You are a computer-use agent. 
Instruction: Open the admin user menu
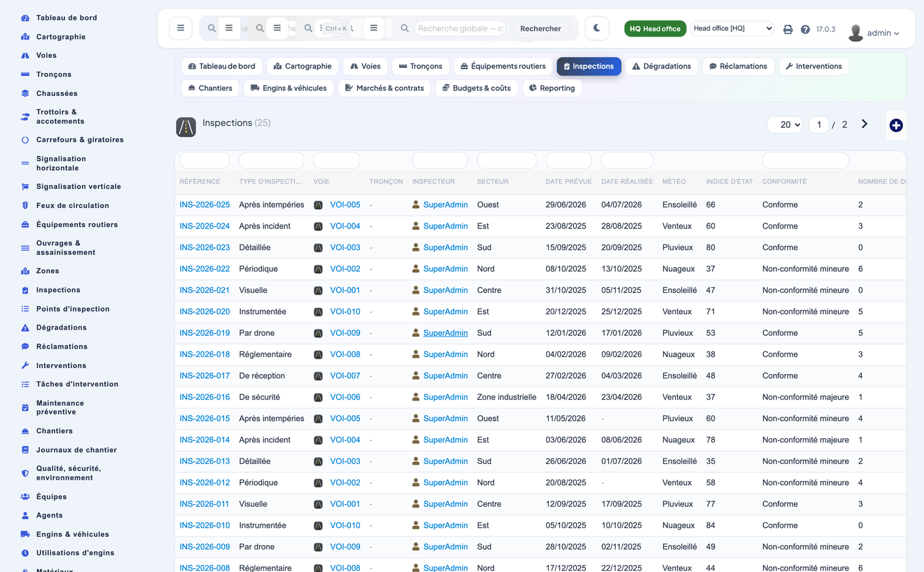pyautogui.click(x=874, y=33)
